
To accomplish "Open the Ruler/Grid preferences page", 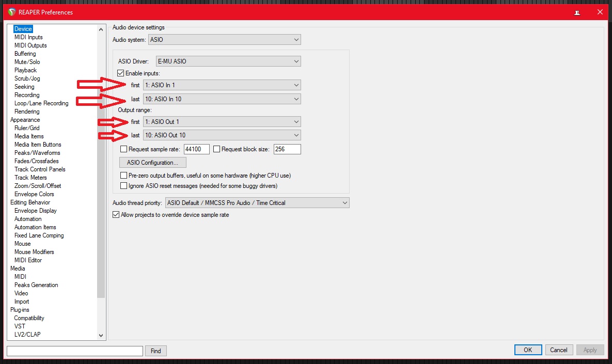I will tap(26, 128).
